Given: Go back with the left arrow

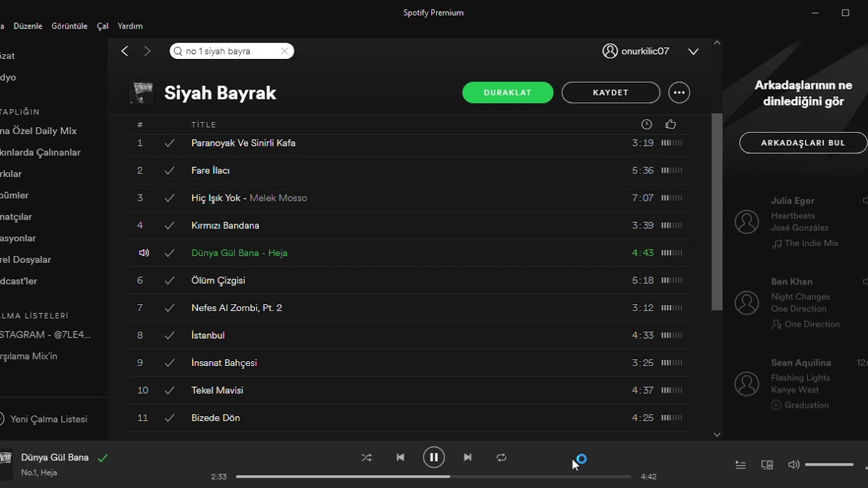Looking at the screenshot, I should [125, 51].
